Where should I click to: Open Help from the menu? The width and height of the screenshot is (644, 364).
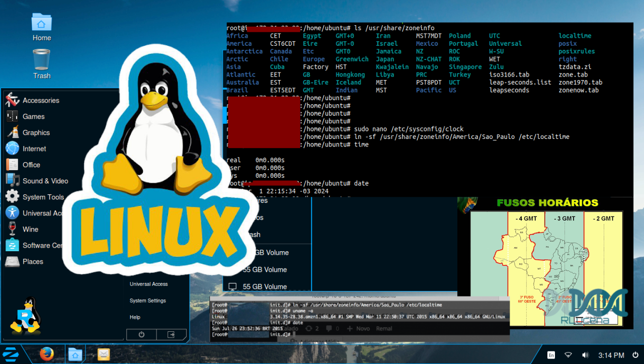point(135,317)
